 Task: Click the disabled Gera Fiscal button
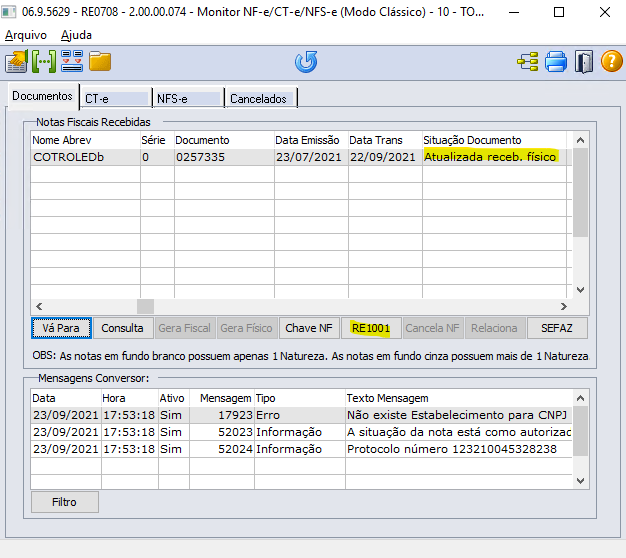coord(184,328)
